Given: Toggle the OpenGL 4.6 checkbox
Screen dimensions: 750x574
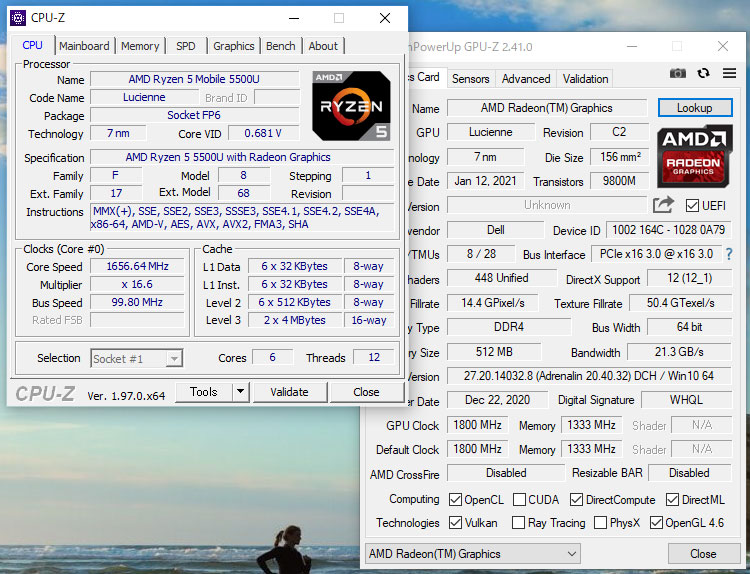Looking at the screenshot, I should (x=656, y=523).
